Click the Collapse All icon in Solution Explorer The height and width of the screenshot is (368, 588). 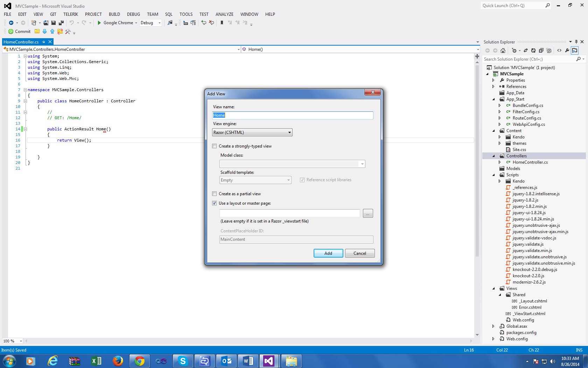[x=541, y=50]
